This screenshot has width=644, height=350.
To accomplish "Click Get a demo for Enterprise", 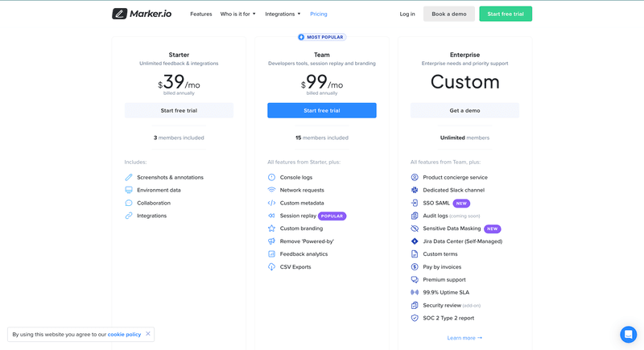I will (464, 110).
